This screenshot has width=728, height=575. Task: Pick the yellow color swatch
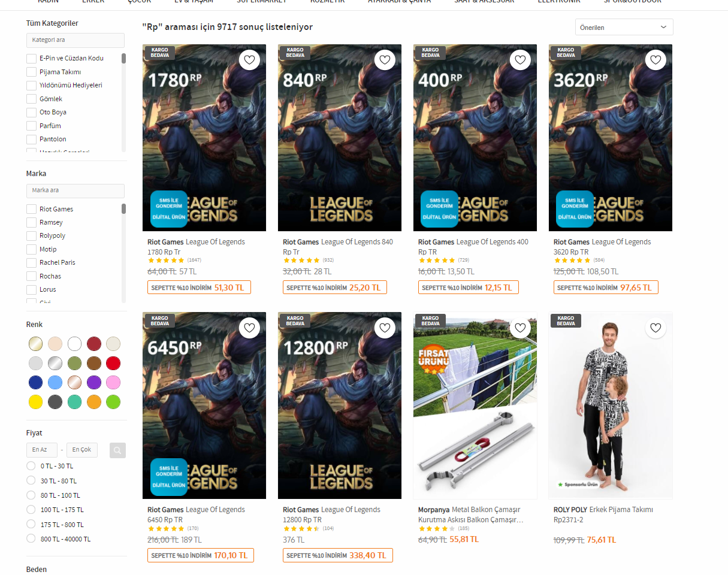[36, 402]
